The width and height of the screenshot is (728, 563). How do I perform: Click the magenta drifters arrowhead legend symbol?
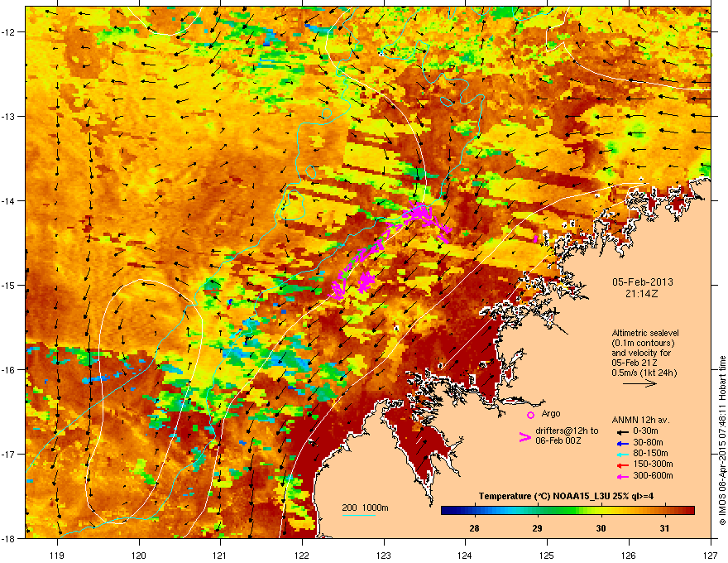[x=525, y=436]
